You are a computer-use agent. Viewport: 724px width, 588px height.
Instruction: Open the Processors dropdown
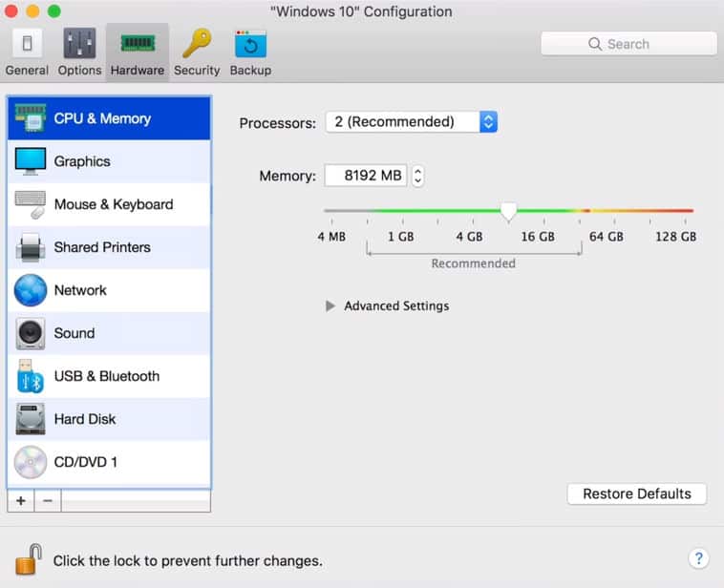point(411,122)
